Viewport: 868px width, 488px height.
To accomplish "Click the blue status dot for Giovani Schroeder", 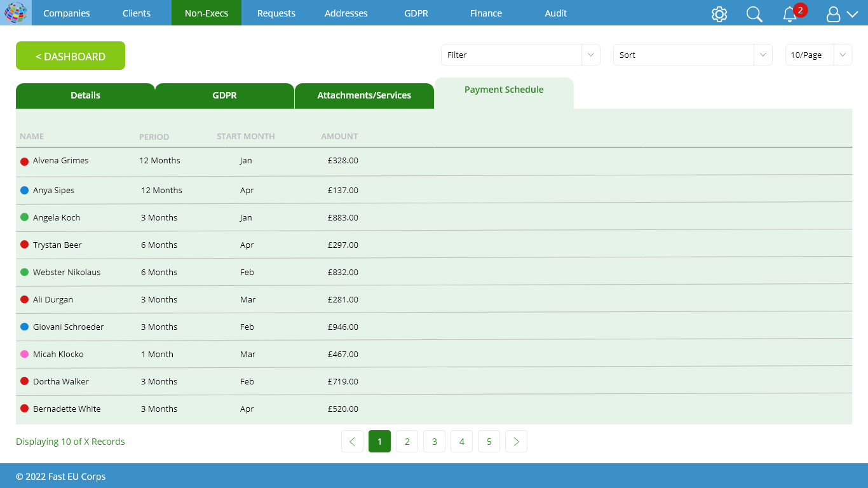I will point(25,327).
